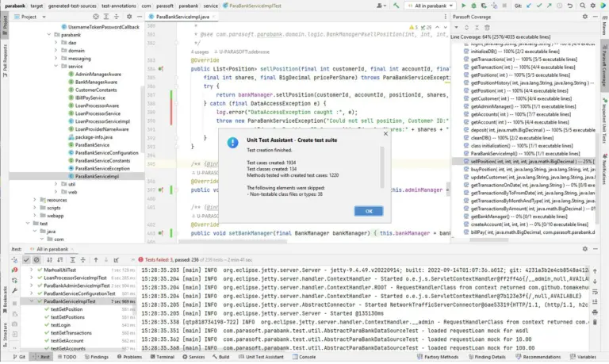609x364 pixels.
Task: Close the Create test suite dialog
Action: coord(385,134)
